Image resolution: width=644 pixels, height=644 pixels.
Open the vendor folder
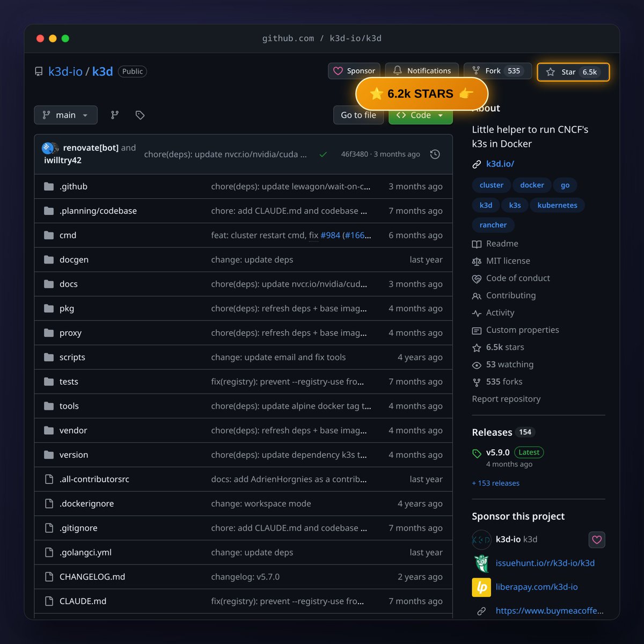tap(73, 430)
